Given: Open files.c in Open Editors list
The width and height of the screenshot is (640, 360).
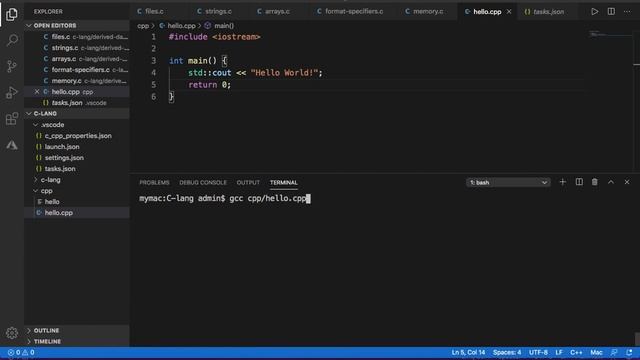Looking at the screenshot, I should point(77,37).
